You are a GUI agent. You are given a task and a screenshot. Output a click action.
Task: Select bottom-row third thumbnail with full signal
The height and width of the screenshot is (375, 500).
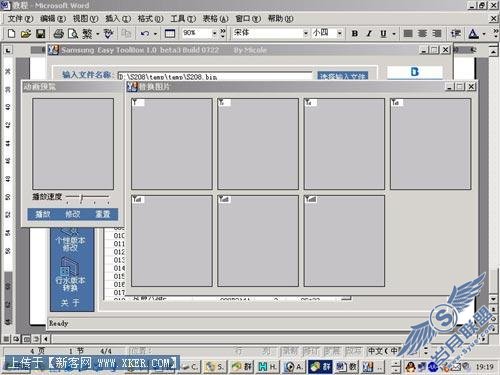click(x=344, y=241)
